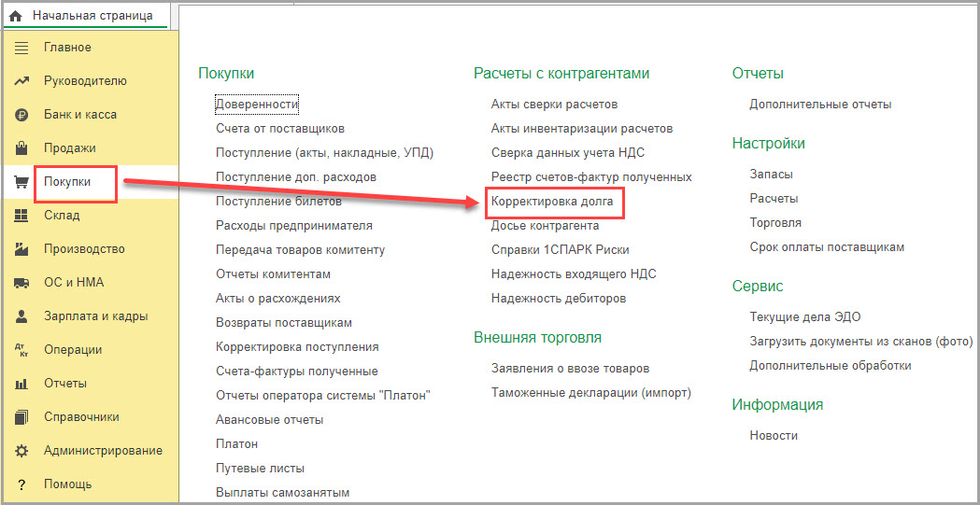Image resolution: width=980 pixels, height=505 pixels.
Task: Open Дополнительные отчеты
Action: (x=820, y=105)
